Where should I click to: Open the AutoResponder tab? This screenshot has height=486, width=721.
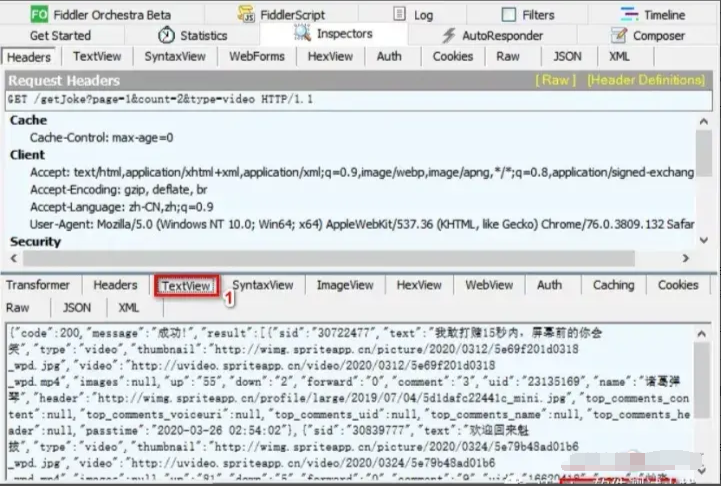click(x=492, y=35)
